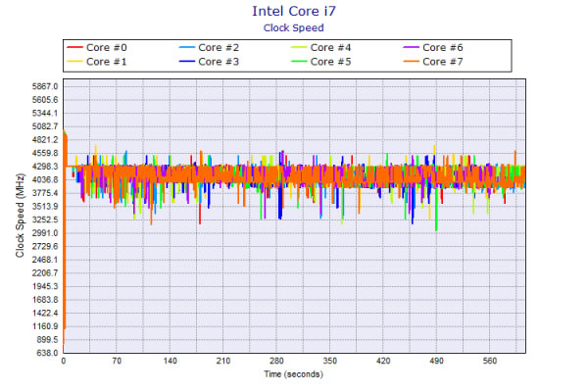Click the 5867.0 y-axis value
588x392 pixels.
(x=45, y=86)
